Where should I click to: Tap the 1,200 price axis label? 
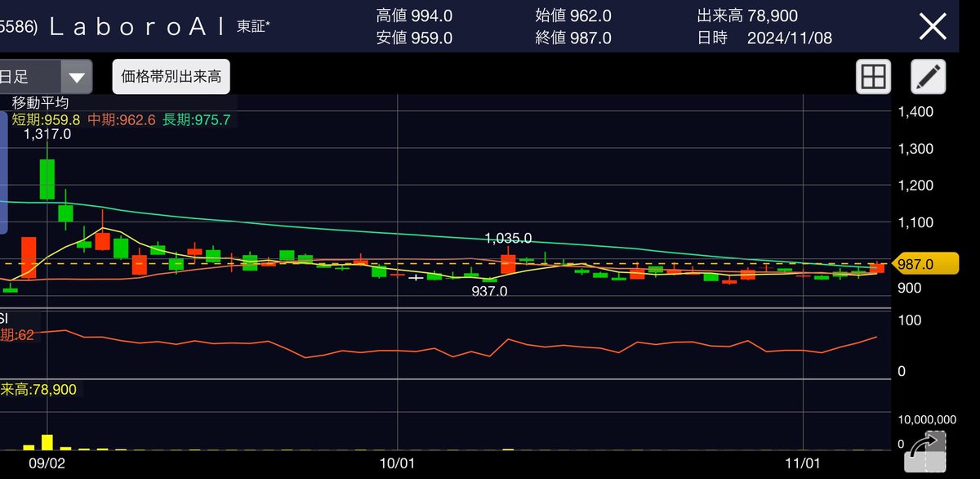pos(915,186)
